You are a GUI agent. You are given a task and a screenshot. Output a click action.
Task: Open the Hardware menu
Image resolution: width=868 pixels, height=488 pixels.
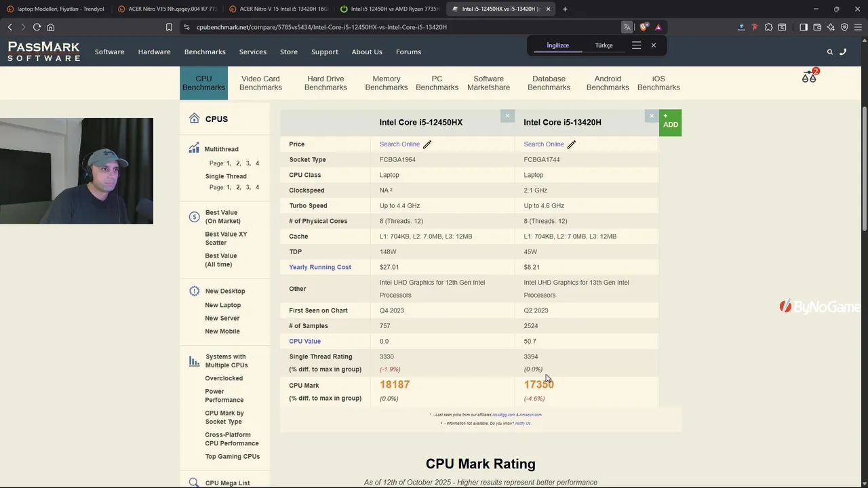155,52
